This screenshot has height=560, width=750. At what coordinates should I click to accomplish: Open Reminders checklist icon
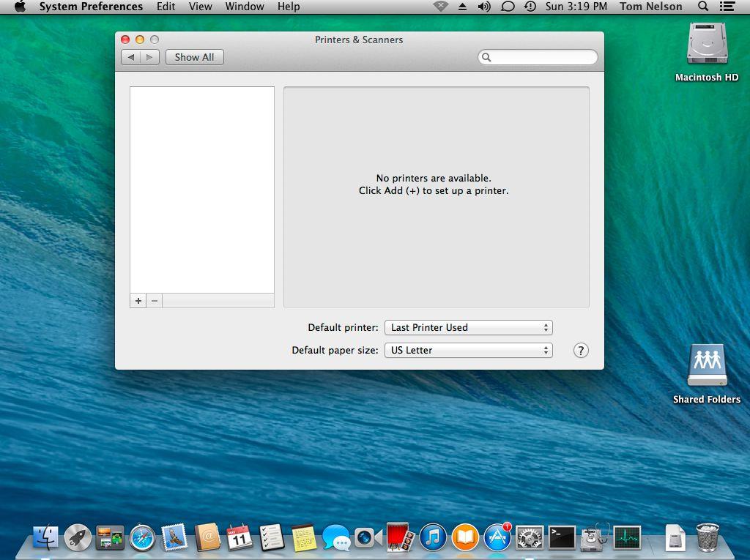(x=272, y=537)
